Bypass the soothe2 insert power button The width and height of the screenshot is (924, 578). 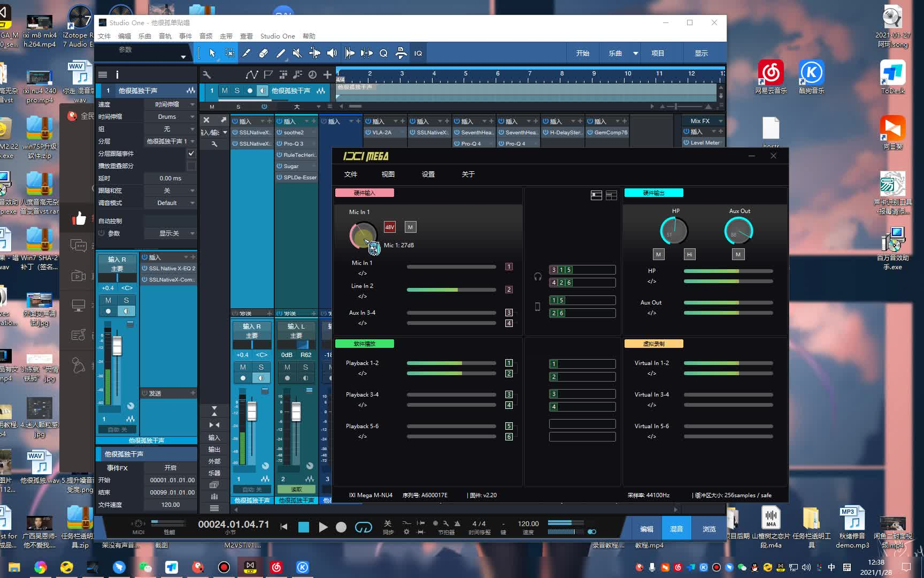click(x=279, y=132)
